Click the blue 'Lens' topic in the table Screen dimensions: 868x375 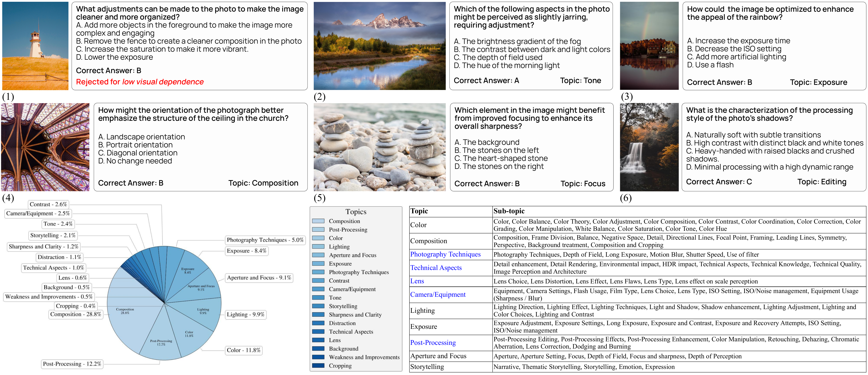[417, 281]
